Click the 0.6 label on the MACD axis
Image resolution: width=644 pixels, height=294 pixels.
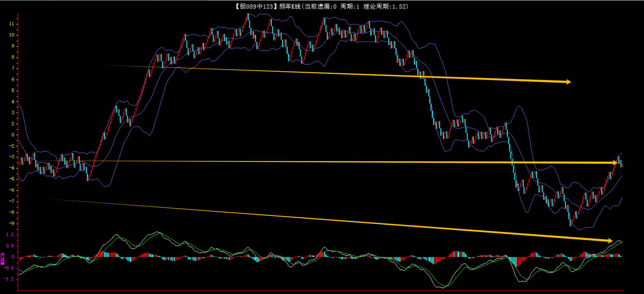tap(10, 246)
